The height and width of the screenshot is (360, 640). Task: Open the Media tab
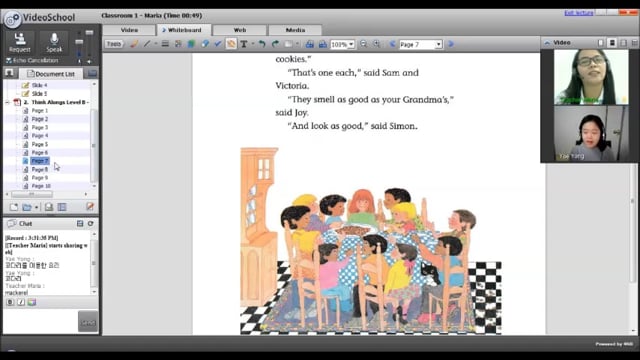tap(295, 30)
